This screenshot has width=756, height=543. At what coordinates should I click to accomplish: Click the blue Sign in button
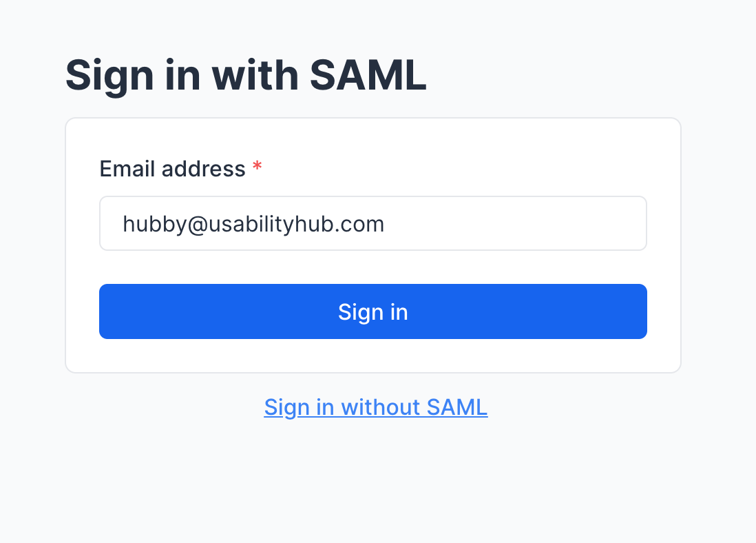coord(372,311)
